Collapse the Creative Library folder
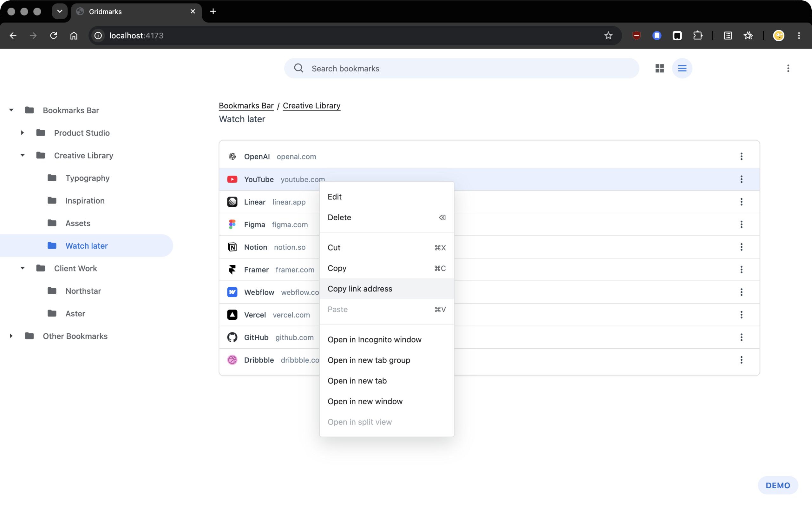This screenshot has height=508, width=812. 22,155
